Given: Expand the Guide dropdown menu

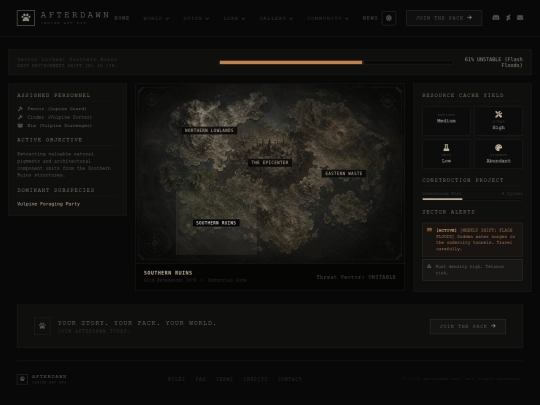Looking at the screenshot, I should coord(196,18).
